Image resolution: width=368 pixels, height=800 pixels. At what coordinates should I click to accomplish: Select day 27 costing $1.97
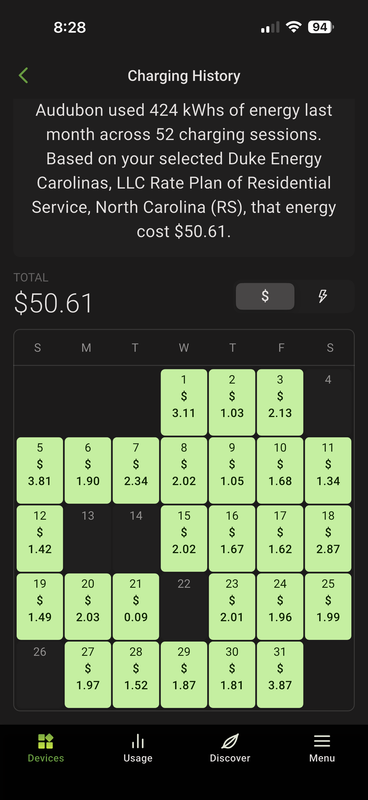pyautogui.click(x=88, y=674)
